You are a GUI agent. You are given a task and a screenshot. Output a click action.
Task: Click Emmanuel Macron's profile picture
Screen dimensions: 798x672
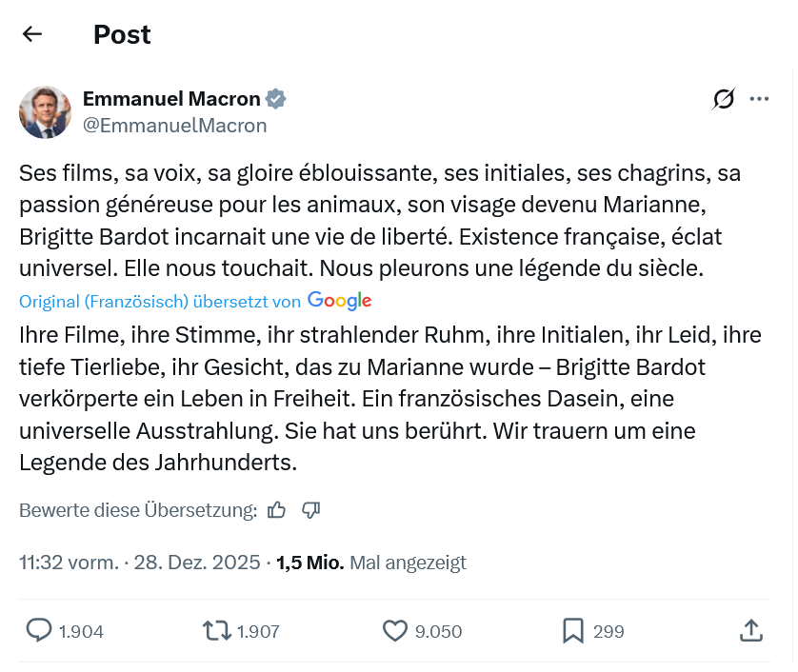tap(45, 112)
